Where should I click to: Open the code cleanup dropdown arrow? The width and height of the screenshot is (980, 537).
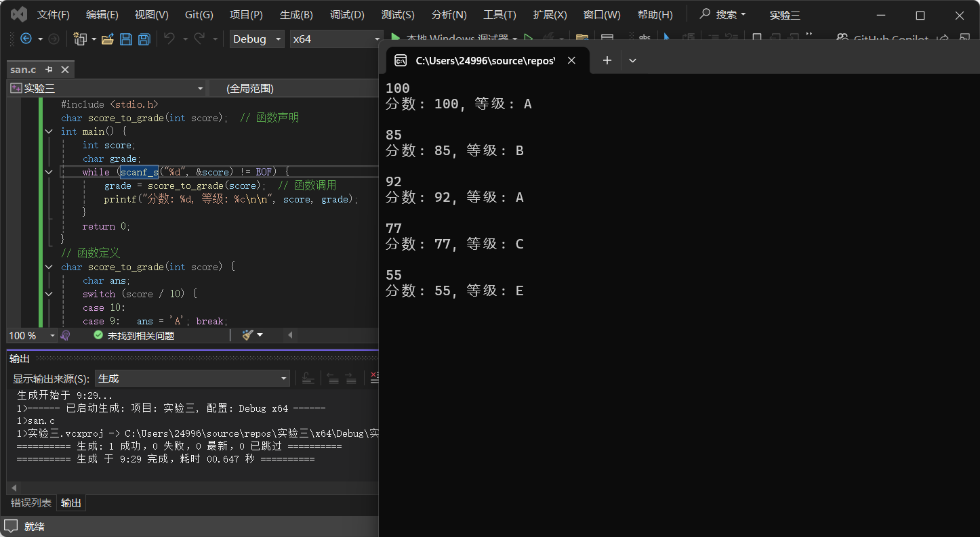point(260,335)
